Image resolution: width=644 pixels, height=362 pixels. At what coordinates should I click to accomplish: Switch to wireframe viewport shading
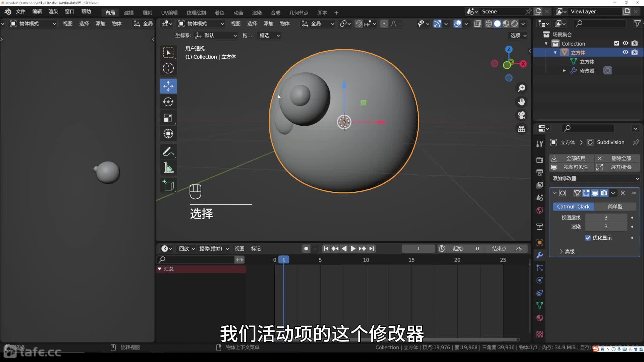[x=489, y=24]
